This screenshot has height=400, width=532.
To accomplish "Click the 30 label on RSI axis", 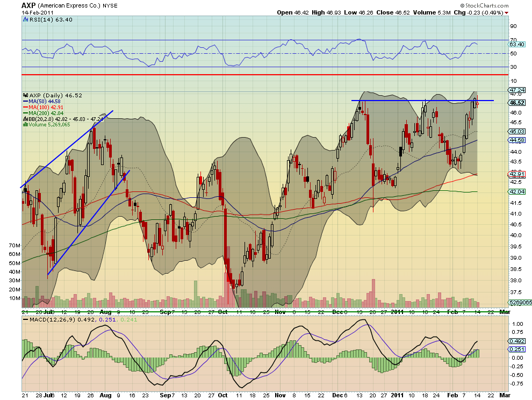I will click(x=513, y=67).
